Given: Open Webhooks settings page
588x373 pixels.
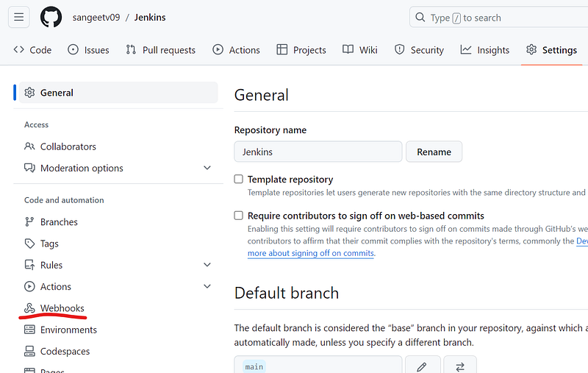Looking at the screenshot, I should [62, 308].
